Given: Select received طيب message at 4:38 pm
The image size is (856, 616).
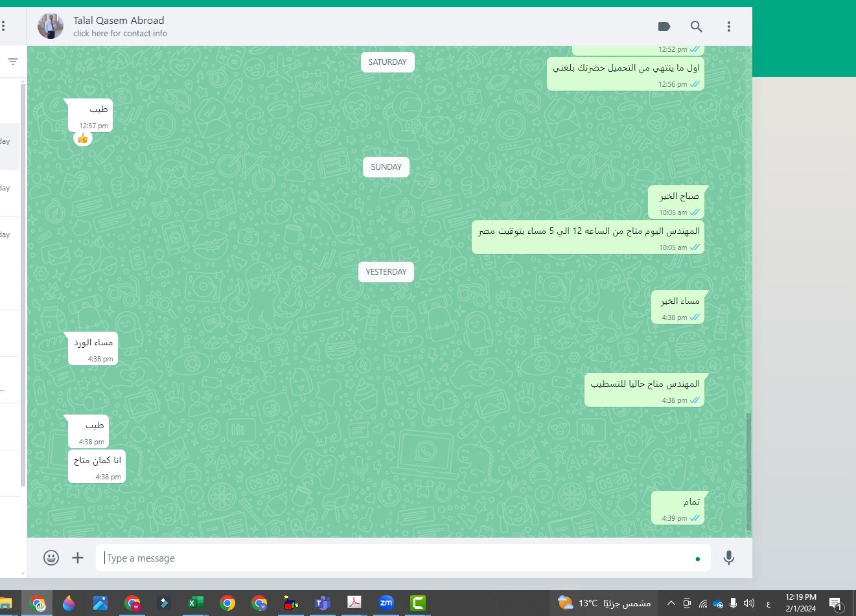Looking at the screenshot, I should coord(88,431).
